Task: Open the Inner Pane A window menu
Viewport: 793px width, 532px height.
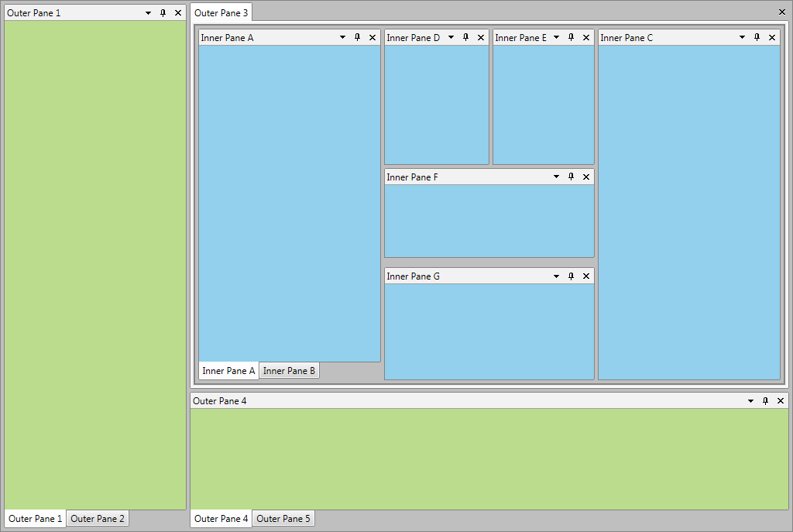Action: [x=342, y=36]
